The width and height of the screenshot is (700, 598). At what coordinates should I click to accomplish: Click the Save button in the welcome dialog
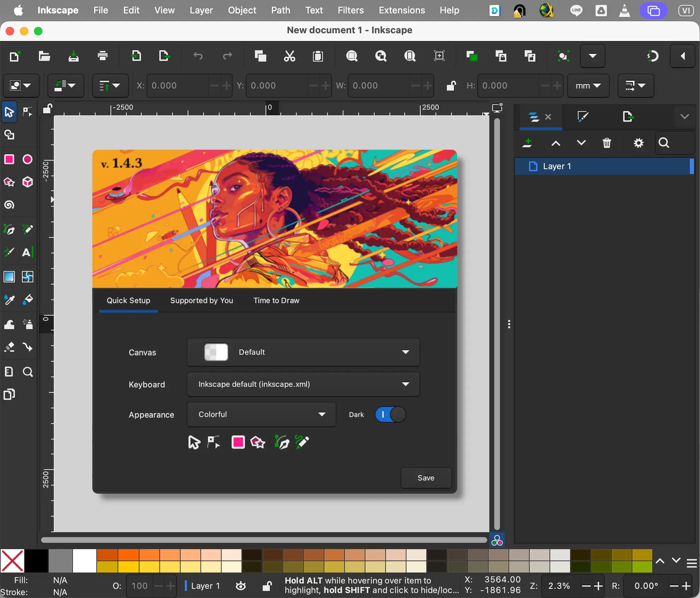(x=426, y=478)
